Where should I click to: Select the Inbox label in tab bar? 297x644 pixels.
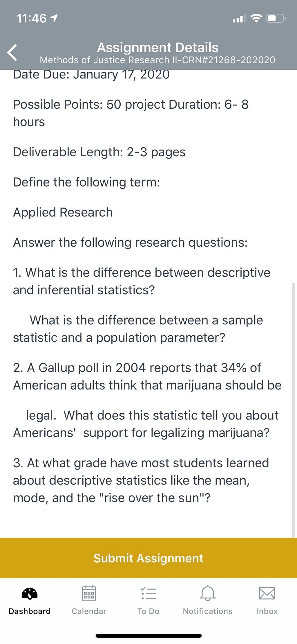pos(267,611)
